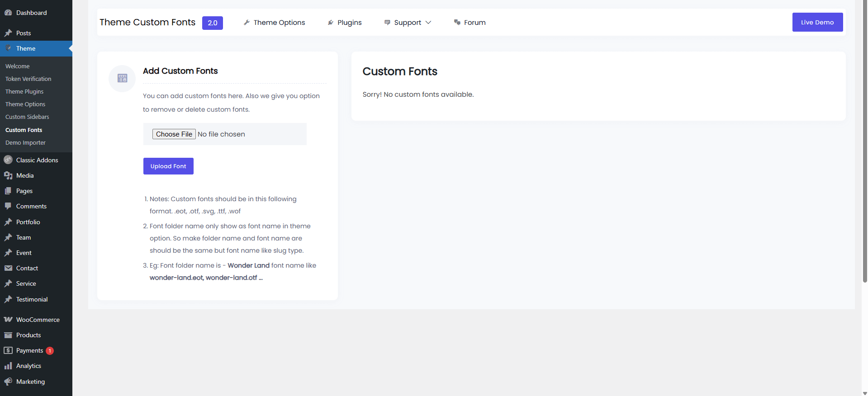
Task: Click the Forum chat icon in header
Action: click(x=457, y=23)
